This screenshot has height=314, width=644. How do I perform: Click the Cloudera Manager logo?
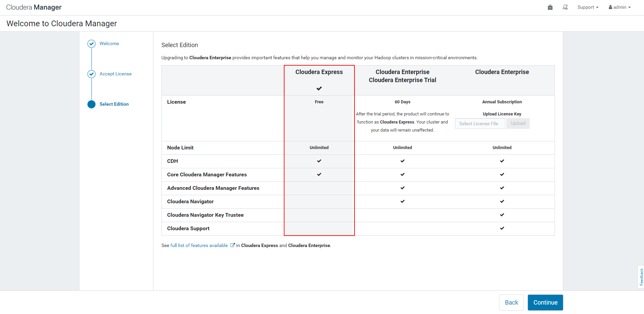tap(34, 7)
